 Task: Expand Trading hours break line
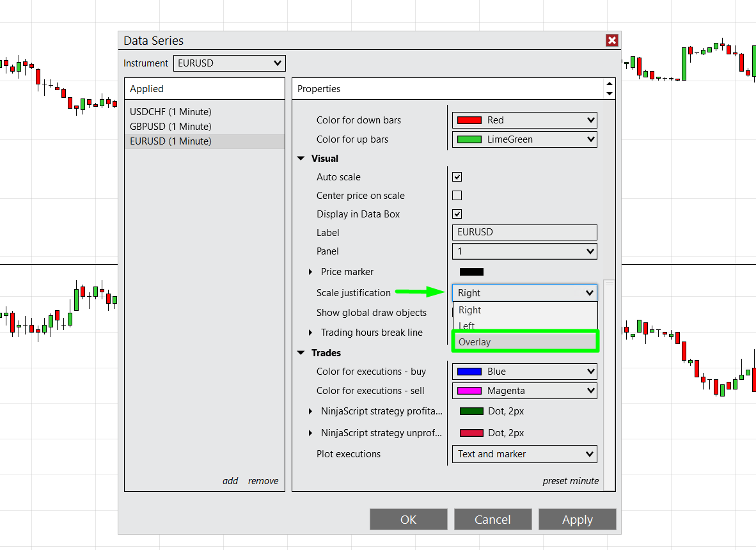(311, 333)
